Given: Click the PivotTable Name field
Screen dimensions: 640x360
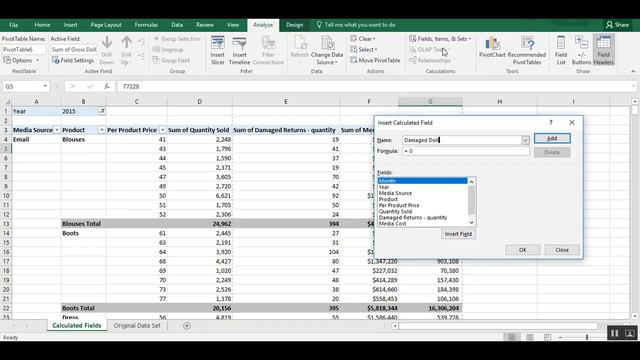Looking at the screenshot, I should [24, 49].
